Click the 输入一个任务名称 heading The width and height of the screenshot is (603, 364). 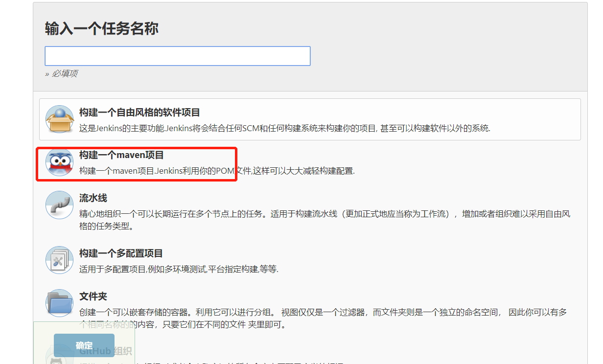(102, 28)
